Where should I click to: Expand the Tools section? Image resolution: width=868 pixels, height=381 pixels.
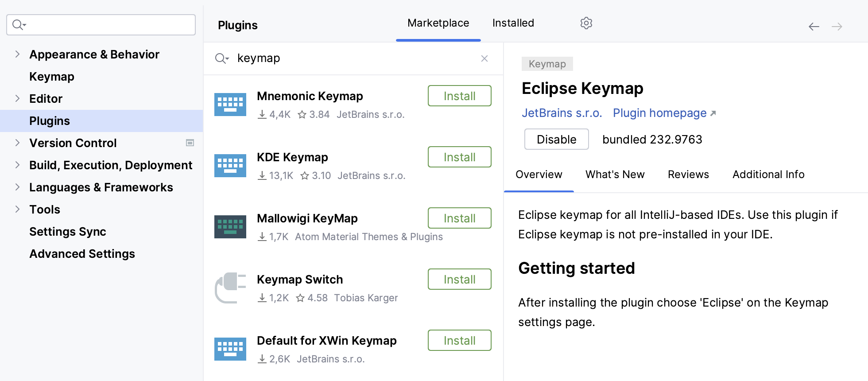[x=17, y=209]
